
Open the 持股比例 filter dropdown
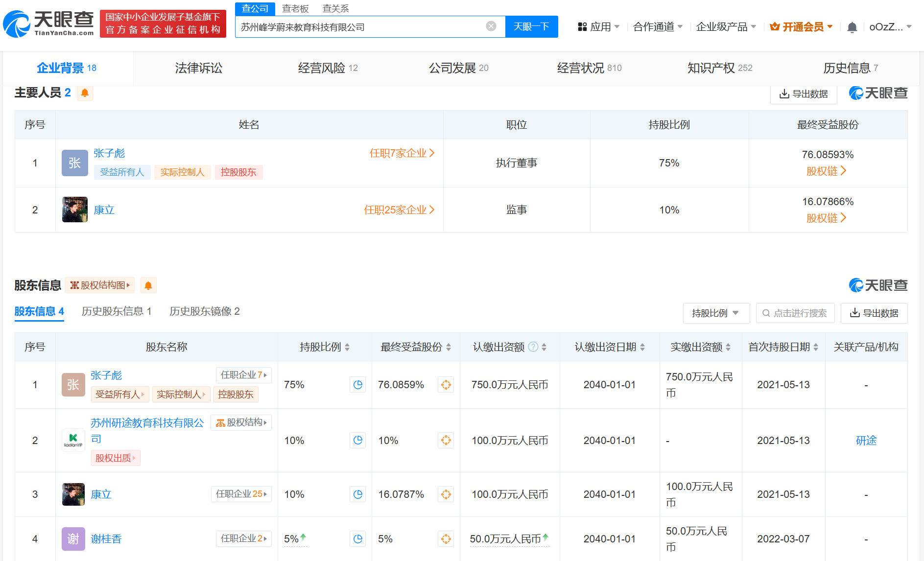[x=716, y=313]
